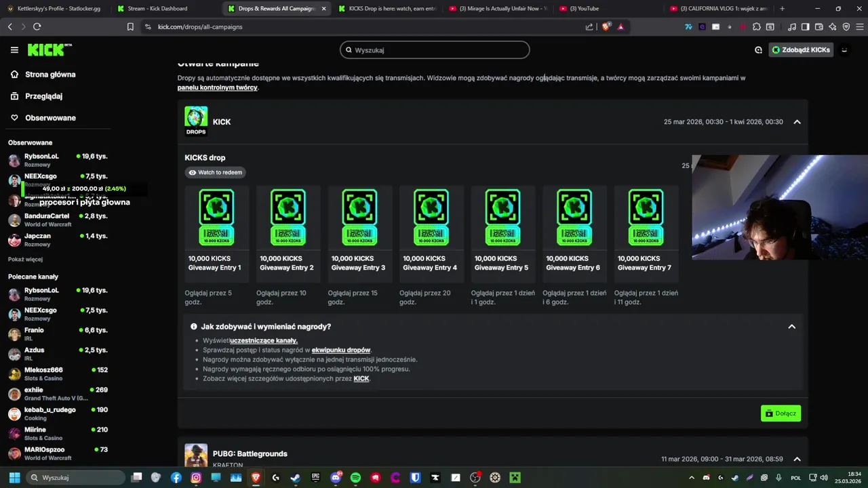Toggle the Brave sidebar panel
Image resolution: width=868 pixels, height=488 pixels.
coord(805,26)
